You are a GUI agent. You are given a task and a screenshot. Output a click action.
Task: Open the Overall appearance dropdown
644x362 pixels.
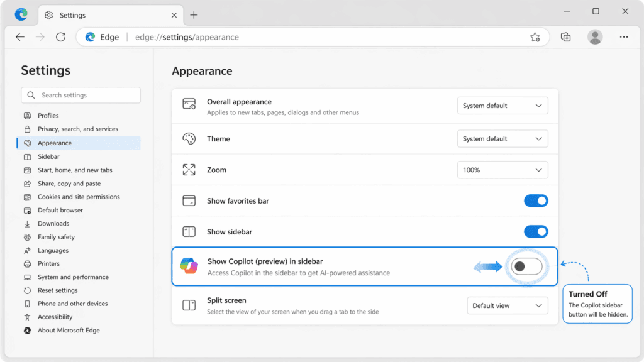pyautogui.click(x=502, y=106)
